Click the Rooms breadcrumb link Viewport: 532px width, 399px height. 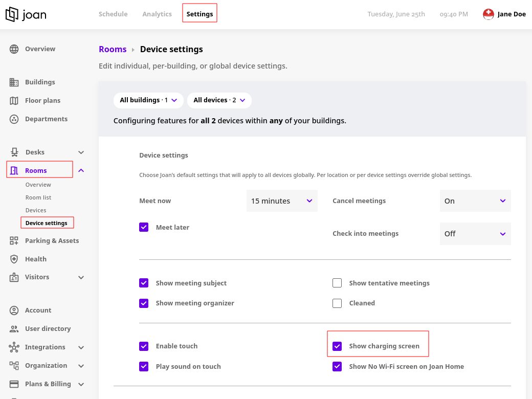click(x=113, y=49)
